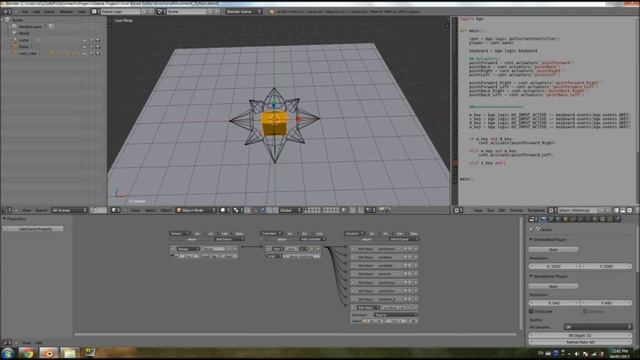This screenshot has width=640, height=360.
Task: Toggle Plane renderability camera icon in outliner
Action: point(98,47)
